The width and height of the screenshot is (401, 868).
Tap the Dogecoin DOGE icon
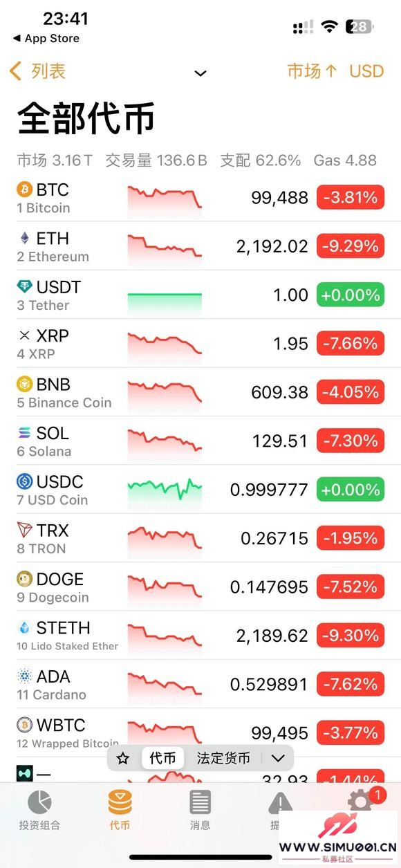point(25,579)
